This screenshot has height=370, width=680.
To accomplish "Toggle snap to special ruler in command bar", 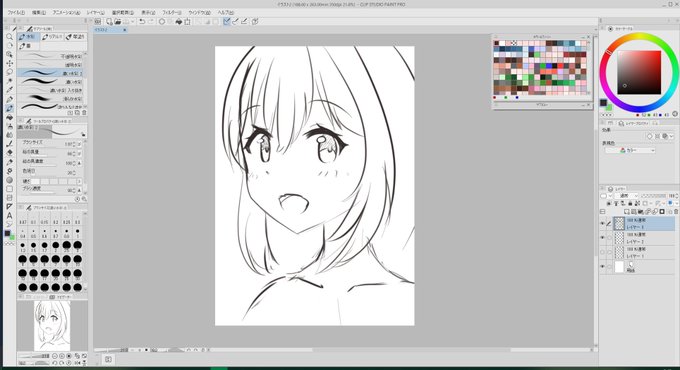I will tap(235, 22).
